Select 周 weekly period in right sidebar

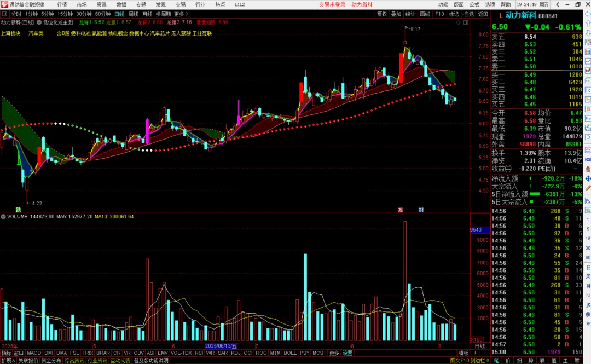coord(588,276)
